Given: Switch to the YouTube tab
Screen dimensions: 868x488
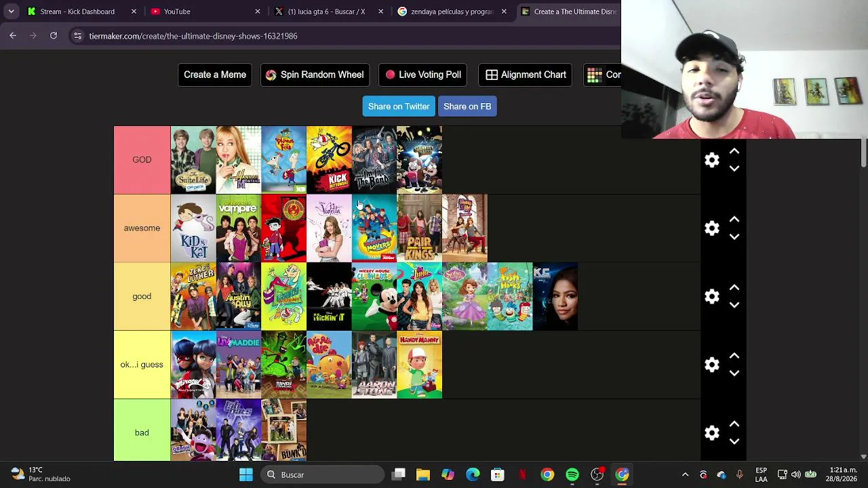Looking at the screenshot, I should pyautogui.click(x=203, y=12).
